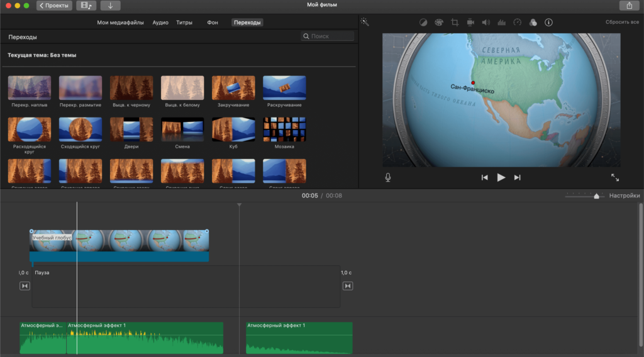Click the magic wand auto-enhance icon
644x357 pixels.
coord(364,22)
